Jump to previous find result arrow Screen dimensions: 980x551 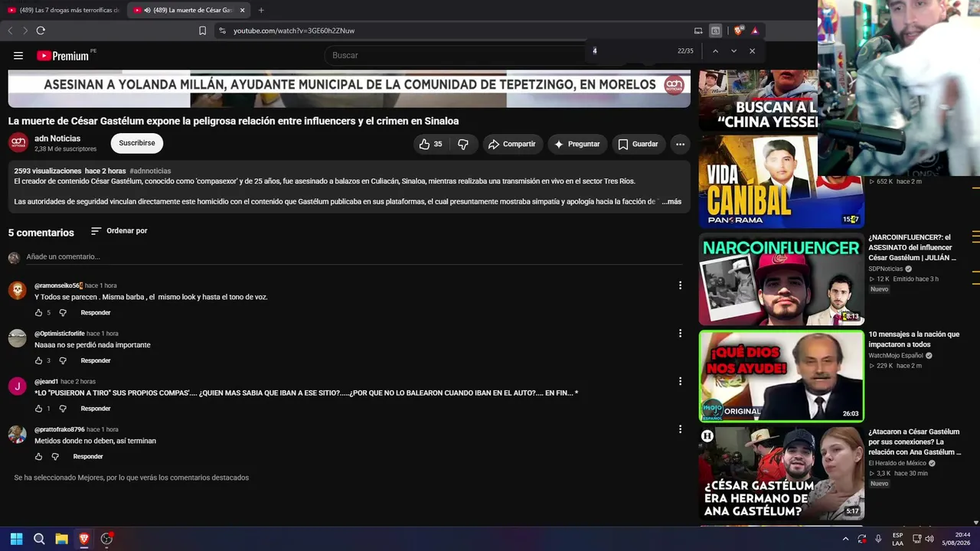pyautogui.click(x=715, y=51)
